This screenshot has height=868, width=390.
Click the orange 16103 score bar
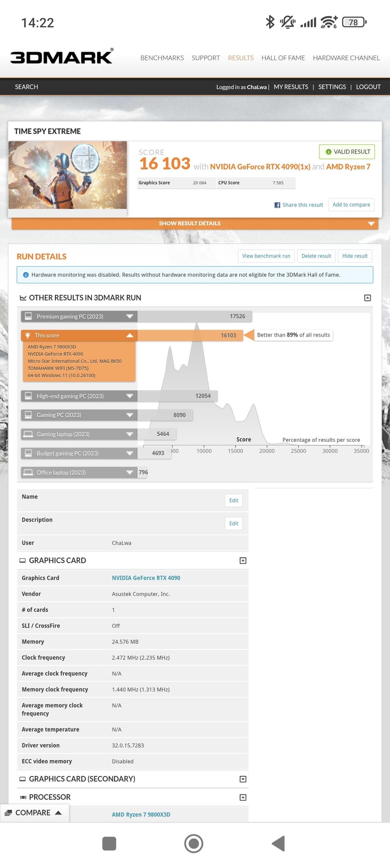(x=190, y=336)
